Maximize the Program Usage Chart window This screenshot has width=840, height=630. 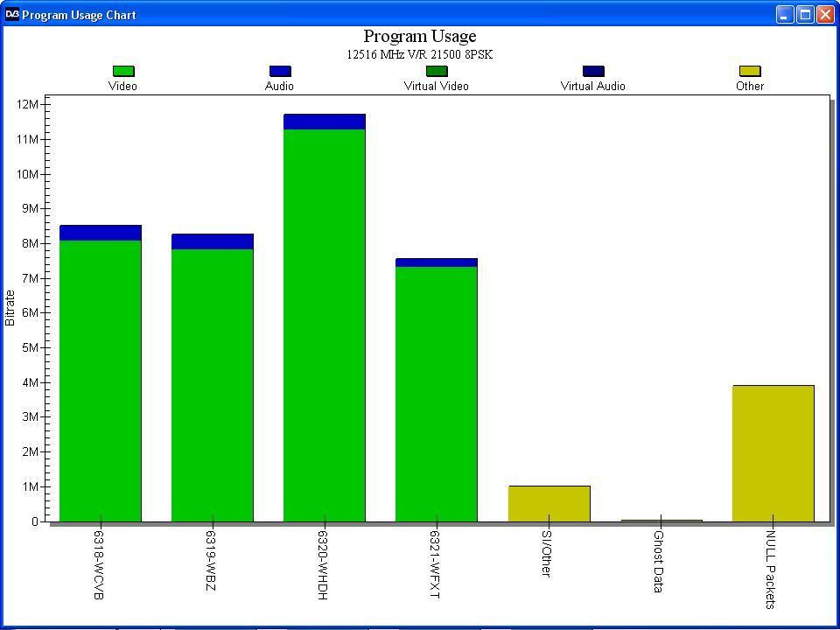pos(805,15)
